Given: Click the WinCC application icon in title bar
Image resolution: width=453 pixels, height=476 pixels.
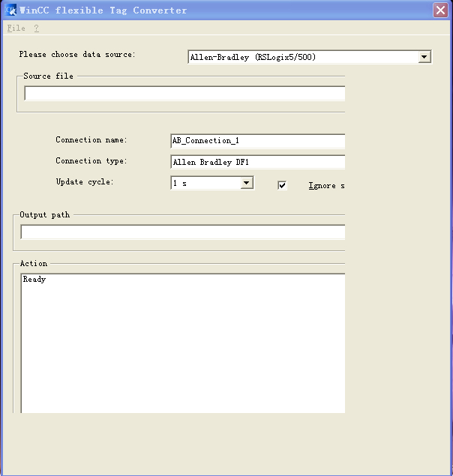Looking at the screenshot, I should (x=11, y=10).
